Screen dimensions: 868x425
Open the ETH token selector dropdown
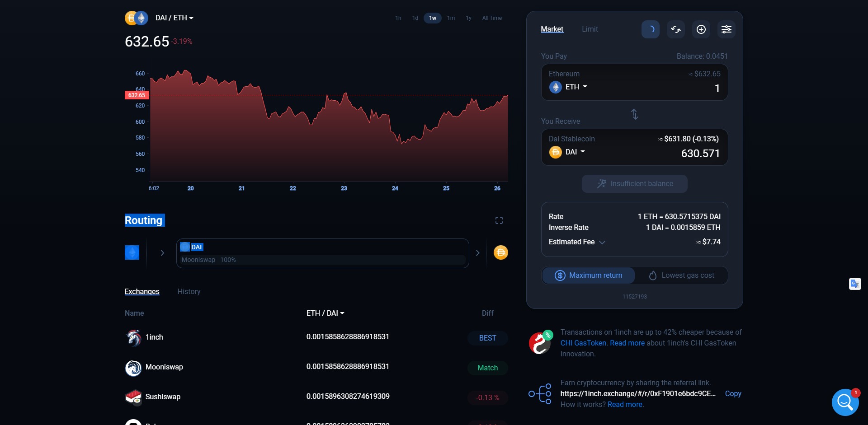coord(576,87)
